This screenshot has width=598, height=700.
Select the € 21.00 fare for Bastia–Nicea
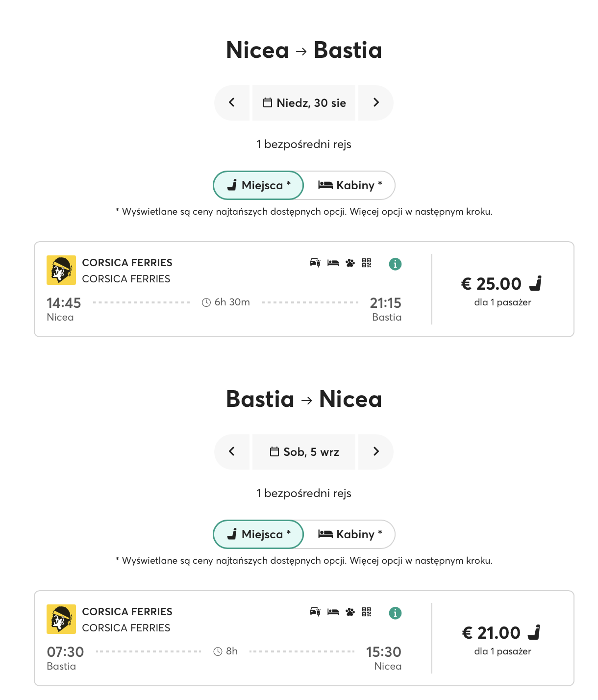tap(502, 639)
